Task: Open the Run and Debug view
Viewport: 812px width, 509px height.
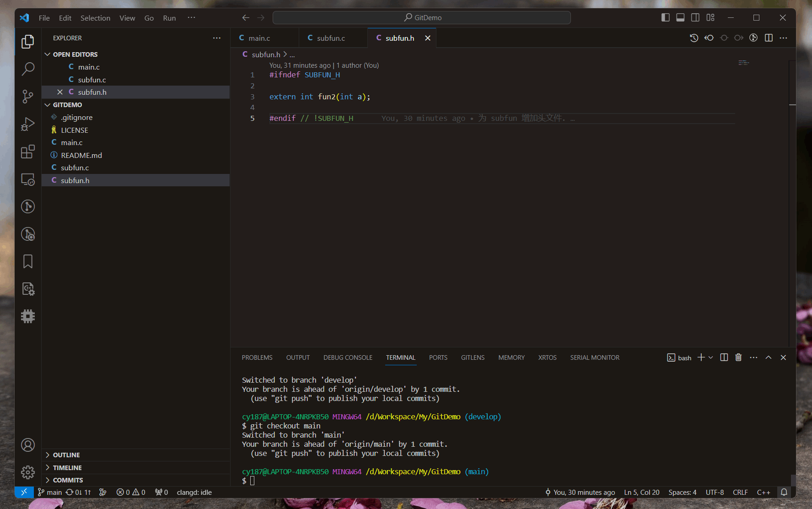Action: (x=28, y=124)
